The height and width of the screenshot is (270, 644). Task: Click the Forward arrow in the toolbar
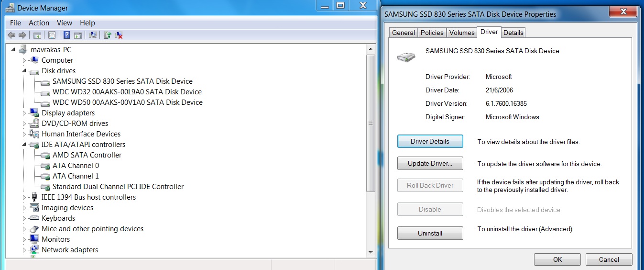pyautogui.click(x=22, y=35)
